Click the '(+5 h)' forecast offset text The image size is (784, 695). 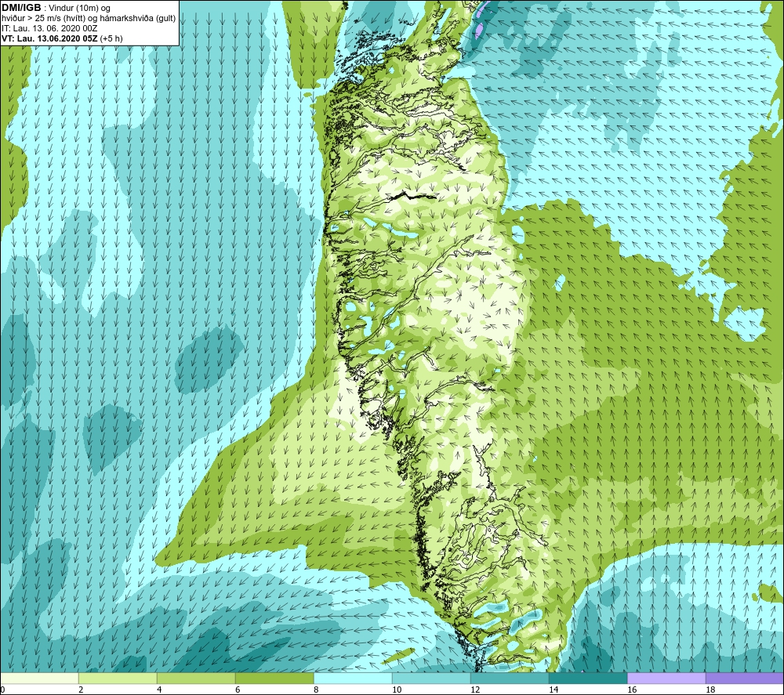[111, 38]
